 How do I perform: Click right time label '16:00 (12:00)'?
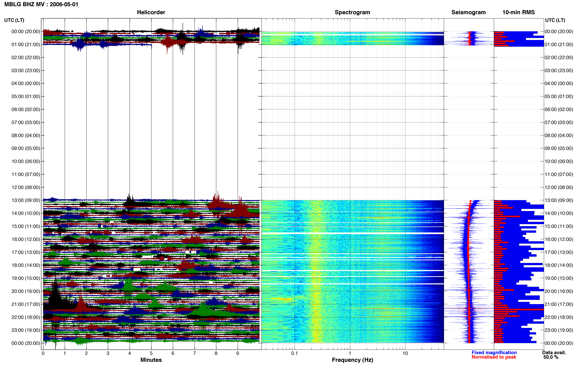point(559,239)
